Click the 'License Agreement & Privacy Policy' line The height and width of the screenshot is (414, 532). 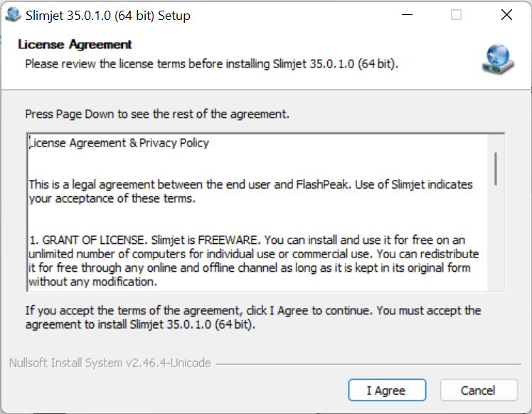[119, 143]
